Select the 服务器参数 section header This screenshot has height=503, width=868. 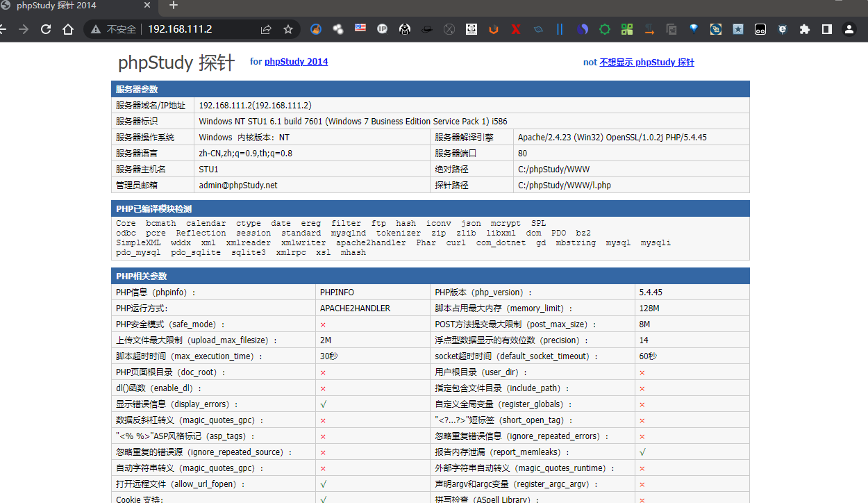tap(431, 89)
